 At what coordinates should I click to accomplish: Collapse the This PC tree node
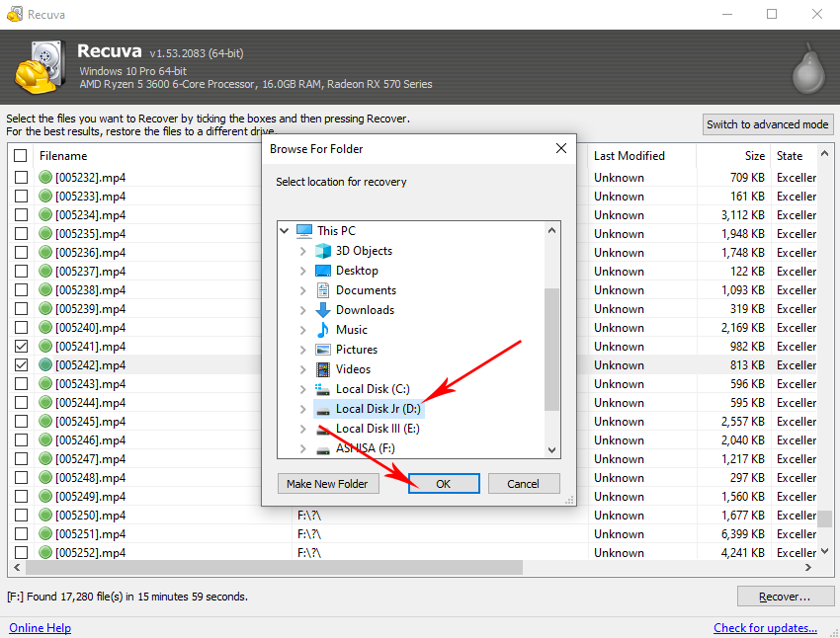coord(285,231)
